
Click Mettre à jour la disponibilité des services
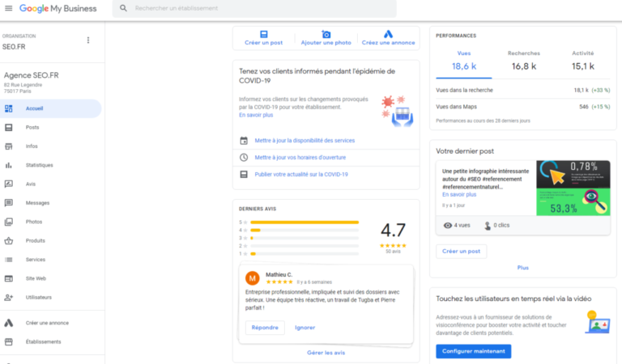coord(305,141)
